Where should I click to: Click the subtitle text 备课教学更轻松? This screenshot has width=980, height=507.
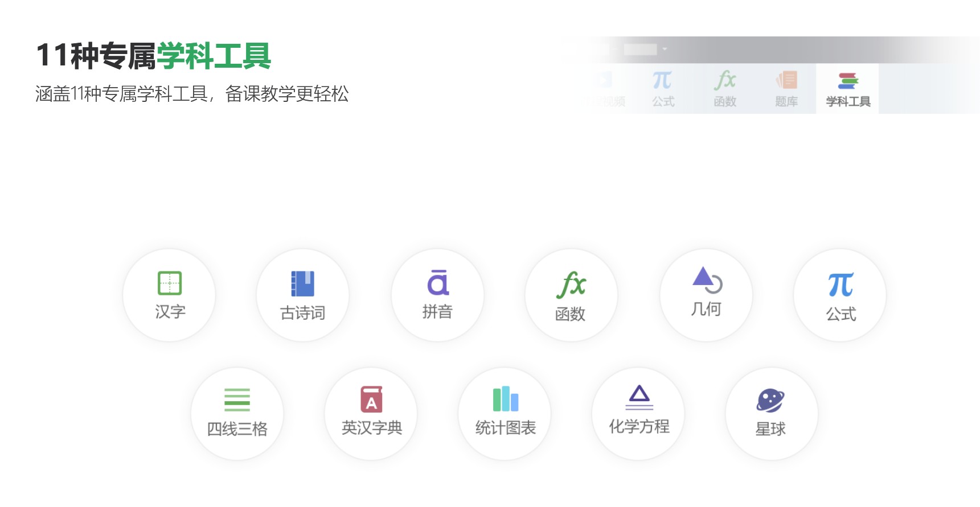tap(286, 94)
